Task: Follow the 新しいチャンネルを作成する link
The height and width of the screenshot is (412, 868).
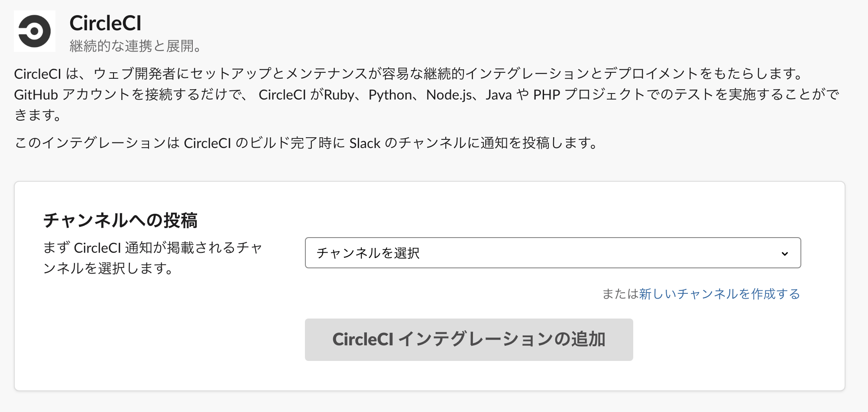Action: coord(719,294)
